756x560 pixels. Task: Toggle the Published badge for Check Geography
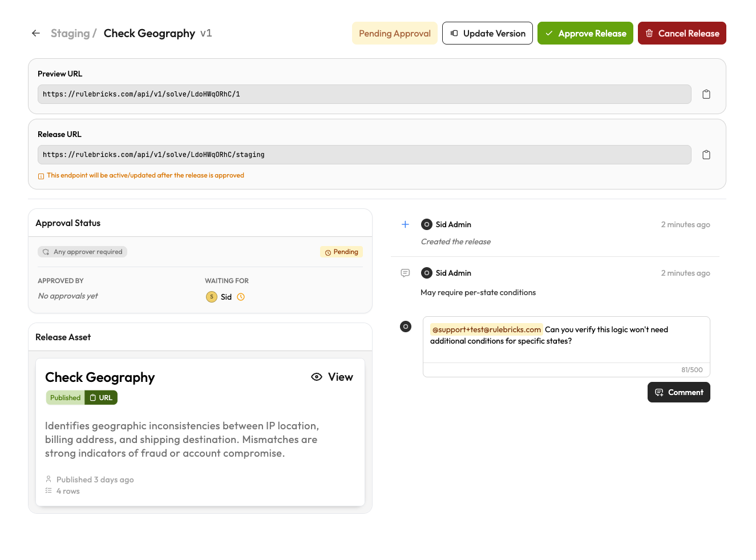click(x=64, y=397)
